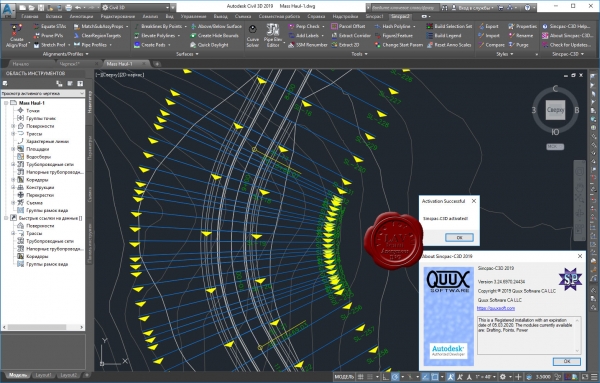Viewport: 600px width, 383px height.
Task: Click OK in About Sincpac-C3D dialog
Action: click(x=567, y=361)
